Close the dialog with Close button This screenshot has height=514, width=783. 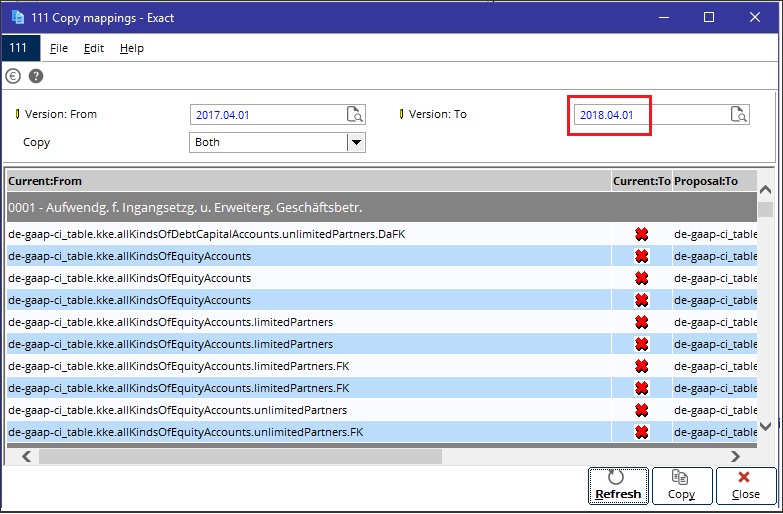coord(746,486)
